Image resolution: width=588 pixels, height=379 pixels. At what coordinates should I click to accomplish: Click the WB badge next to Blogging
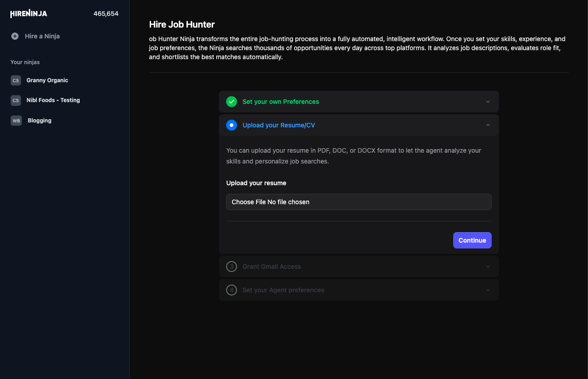click(16, 121)
